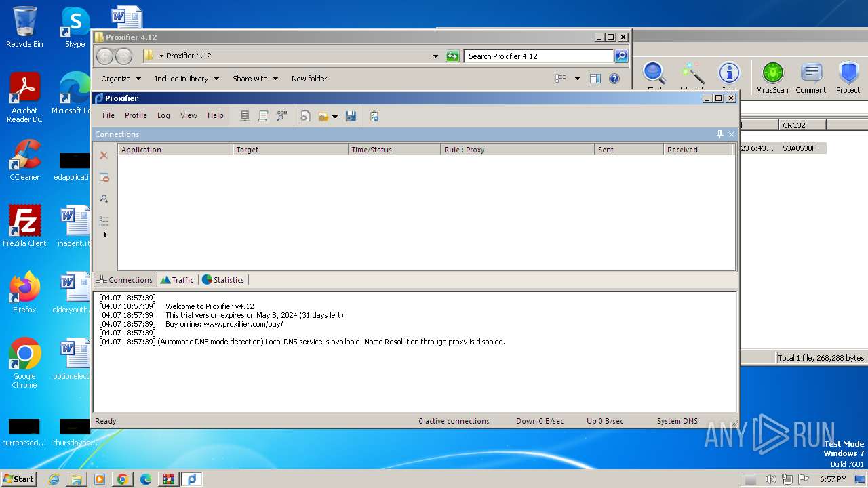The height and width of the screenshot is (488, 868).
Task: Switch to the Traffic tab
Action: tap(177, 279)
